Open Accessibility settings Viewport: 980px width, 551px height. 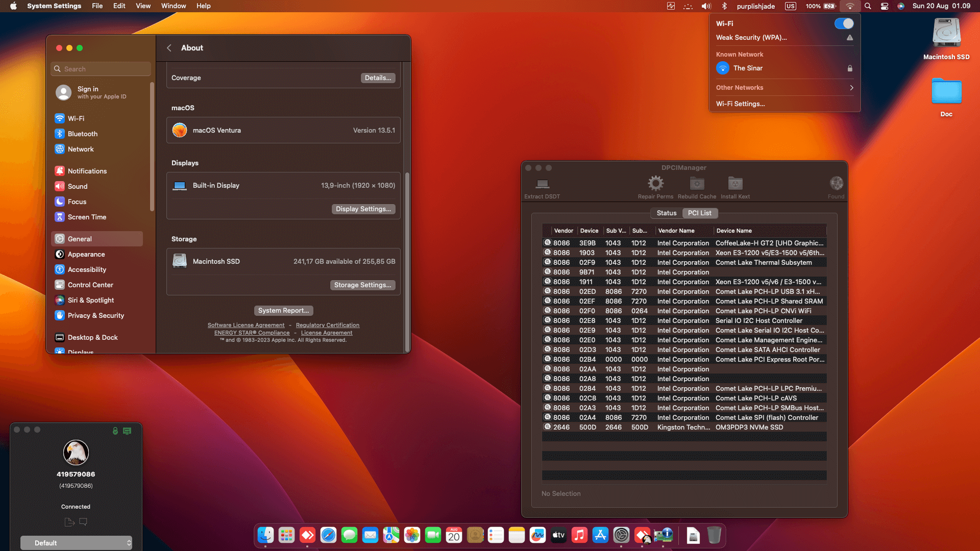96,269
